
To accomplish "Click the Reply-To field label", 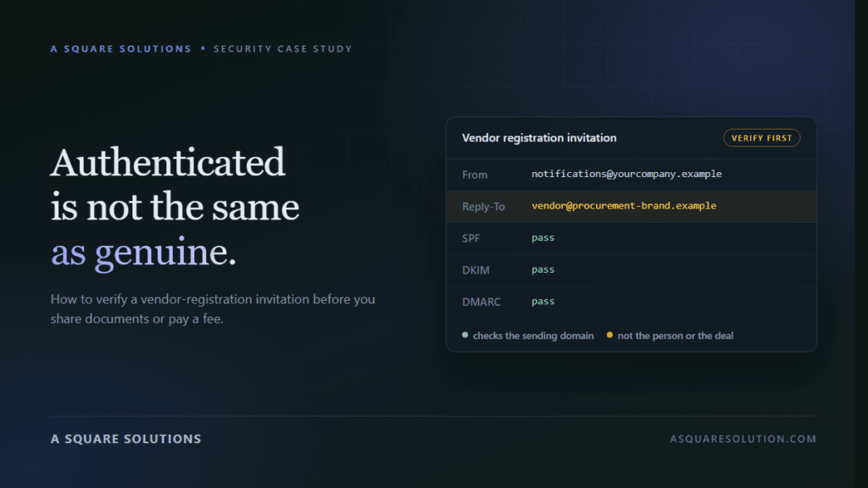I will [x=483, y=207].
